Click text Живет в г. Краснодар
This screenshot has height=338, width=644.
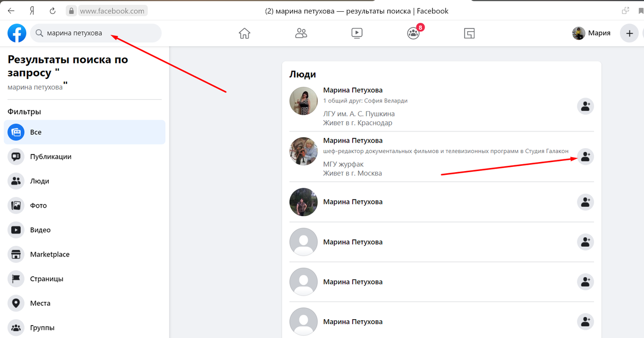pyautogui.click(x=357, y=123)
